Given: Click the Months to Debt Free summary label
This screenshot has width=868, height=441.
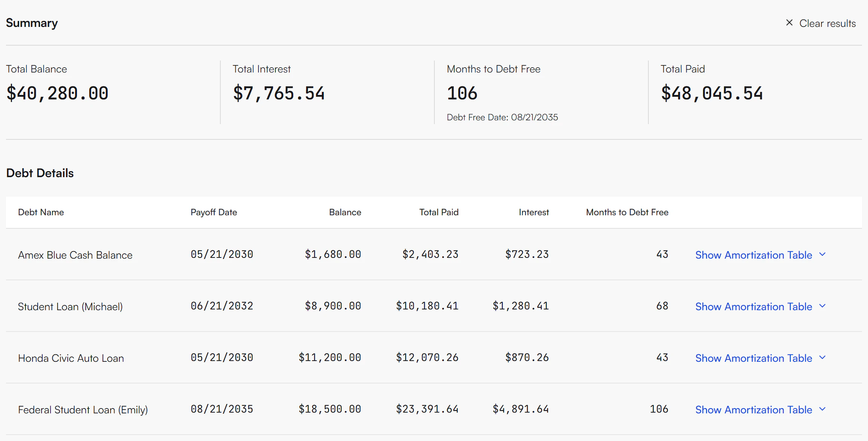Looking at the screenshot, I should (493, 69).
